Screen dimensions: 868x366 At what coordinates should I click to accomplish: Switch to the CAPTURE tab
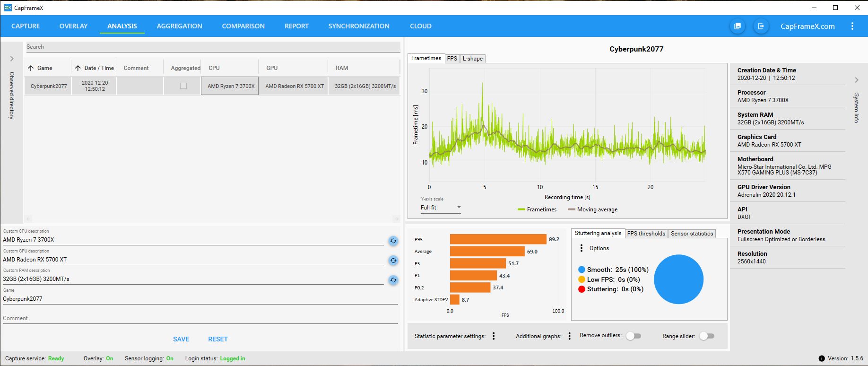pyautogui.click(x=26, y=26)
